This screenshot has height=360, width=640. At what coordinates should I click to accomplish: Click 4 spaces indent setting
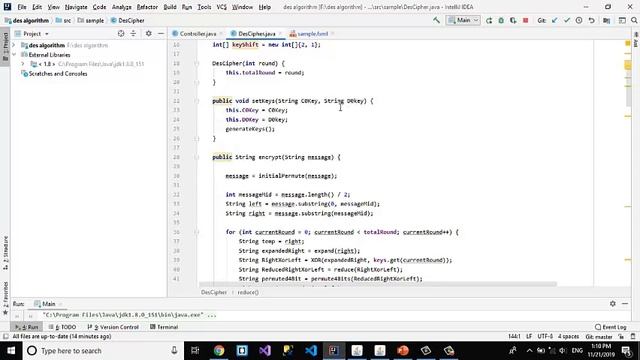[569, 337]
